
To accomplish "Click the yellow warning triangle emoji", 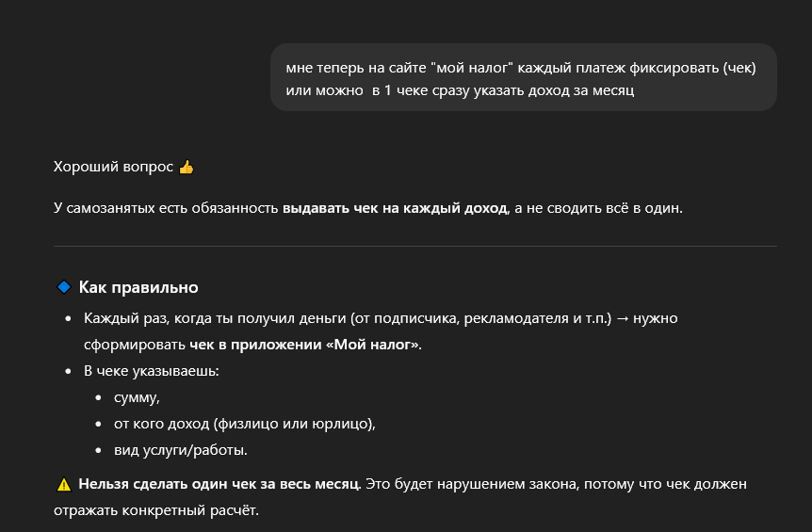I will pos(63,486).
